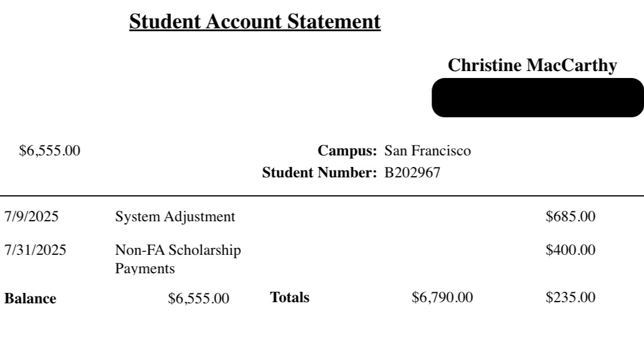Select the Campus label
This screenshot has height=364, width=644.
coord(347,151)
